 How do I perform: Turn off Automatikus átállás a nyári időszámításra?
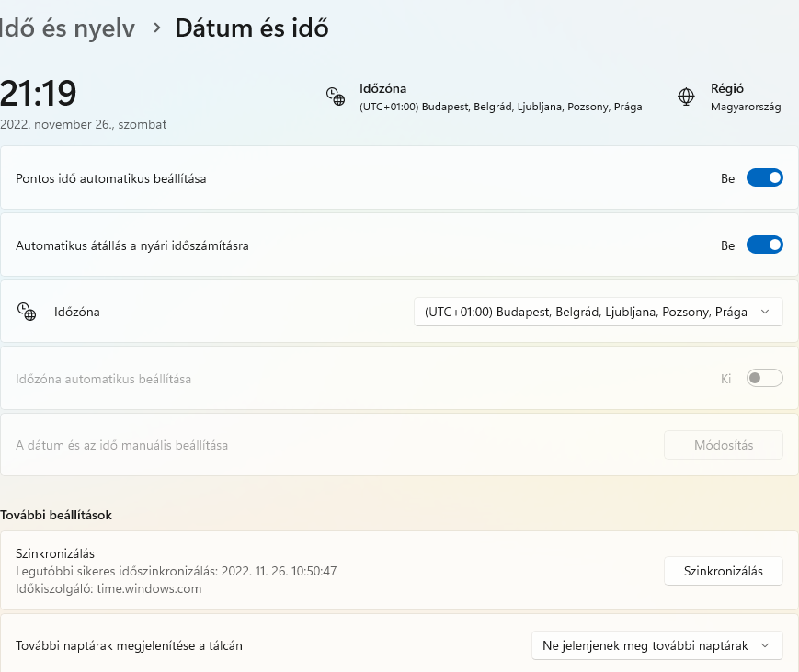[x=764, y=245]
